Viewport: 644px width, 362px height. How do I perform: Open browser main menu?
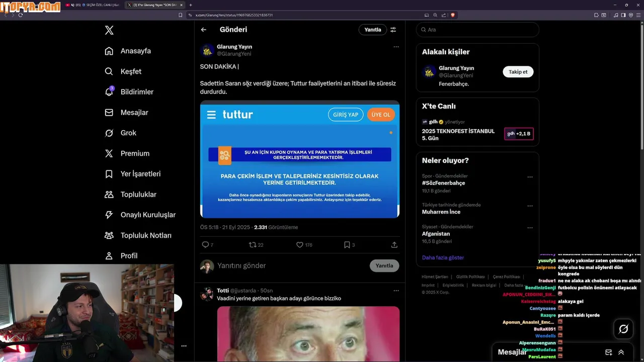click(638, 15)
